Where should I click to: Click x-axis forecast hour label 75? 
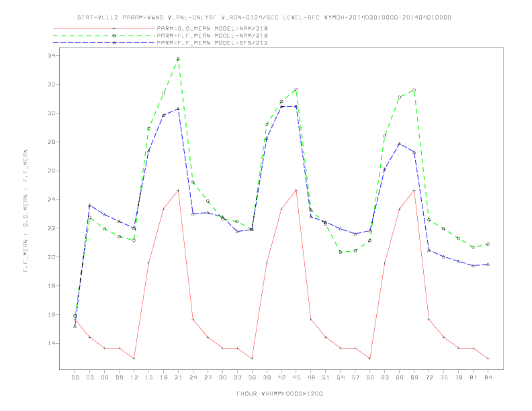click(444, 377)
